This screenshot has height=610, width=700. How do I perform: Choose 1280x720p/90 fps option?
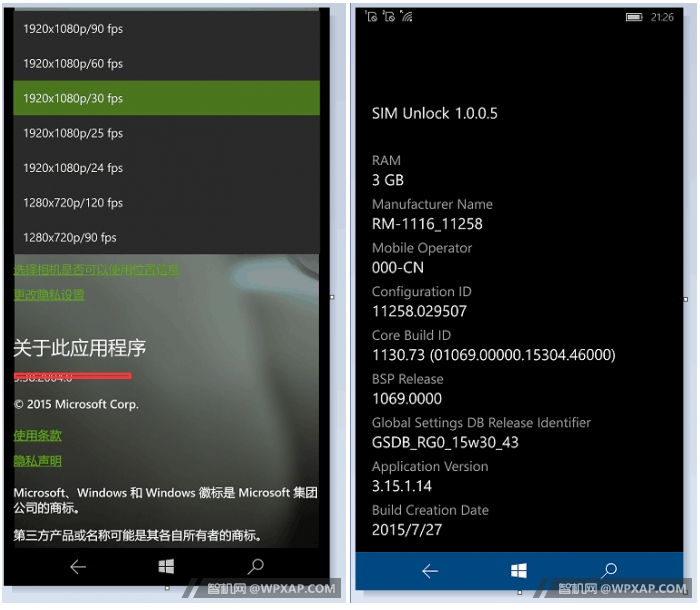click(166, 238)
